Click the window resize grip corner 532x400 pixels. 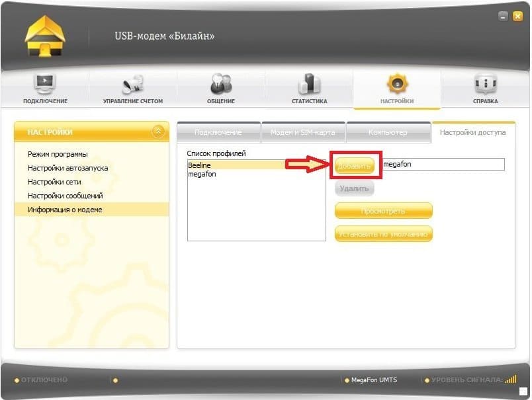[x=523, y=391]
